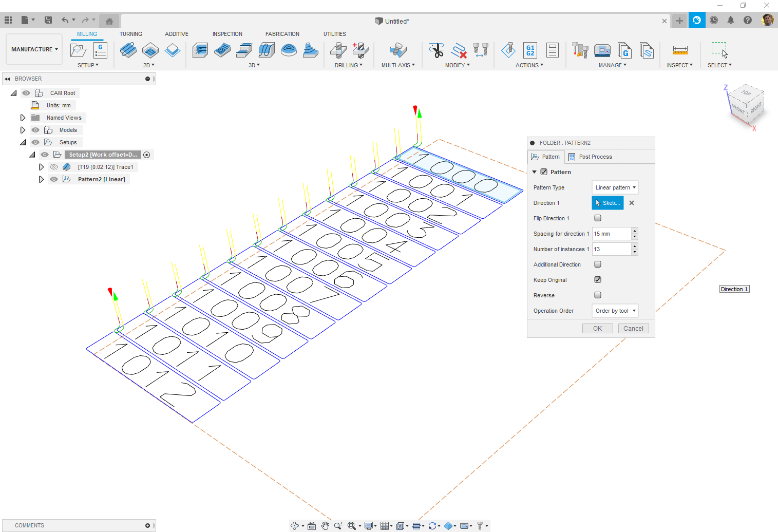Viewport: 778px width, 532px height.
Task: Open the Generate toolpath icon in Actions
Action: click(529, 65)
